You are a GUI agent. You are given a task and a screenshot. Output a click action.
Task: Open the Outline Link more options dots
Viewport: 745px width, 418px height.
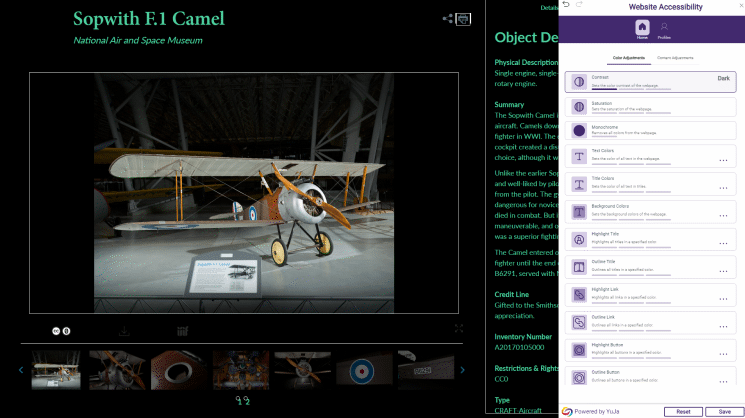point(723,327)
